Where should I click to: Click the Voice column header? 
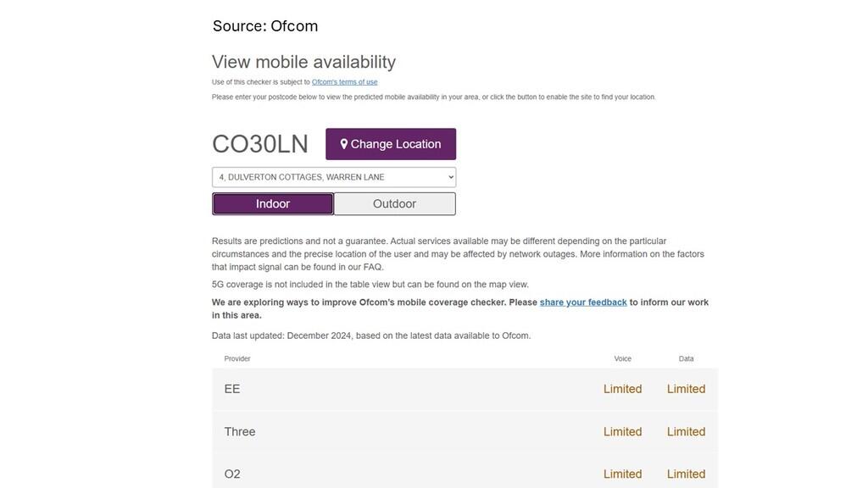pyautogui.click(x=622, y=358)
